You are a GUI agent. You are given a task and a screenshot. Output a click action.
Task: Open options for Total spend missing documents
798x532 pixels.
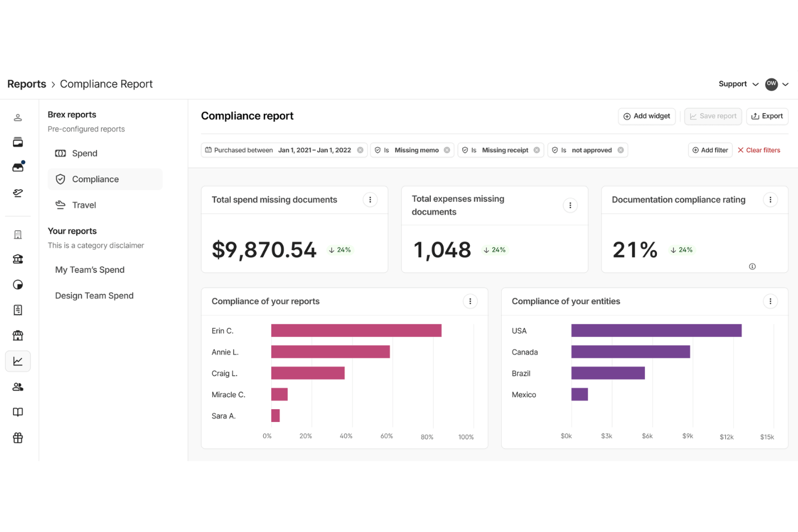(370, 199)
